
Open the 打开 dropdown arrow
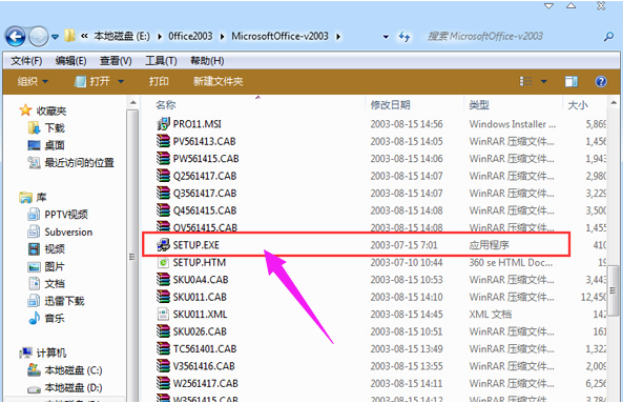tap(122, 81)
